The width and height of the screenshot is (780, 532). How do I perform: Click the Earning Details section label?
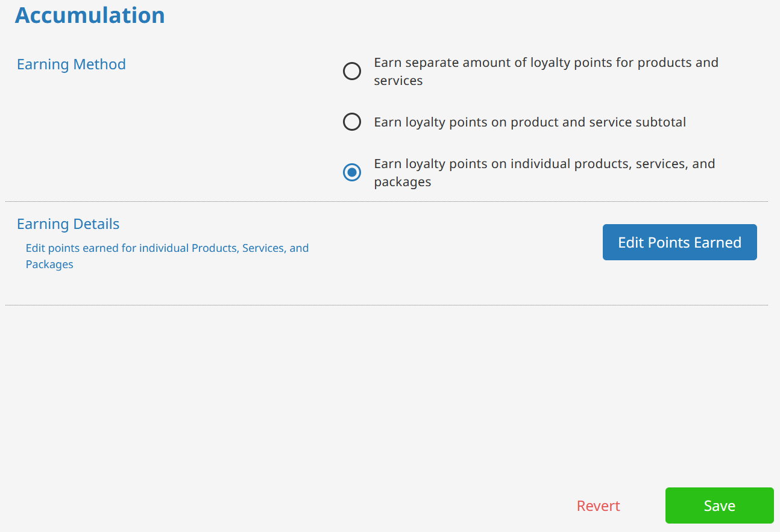click(x=68, y=224)
